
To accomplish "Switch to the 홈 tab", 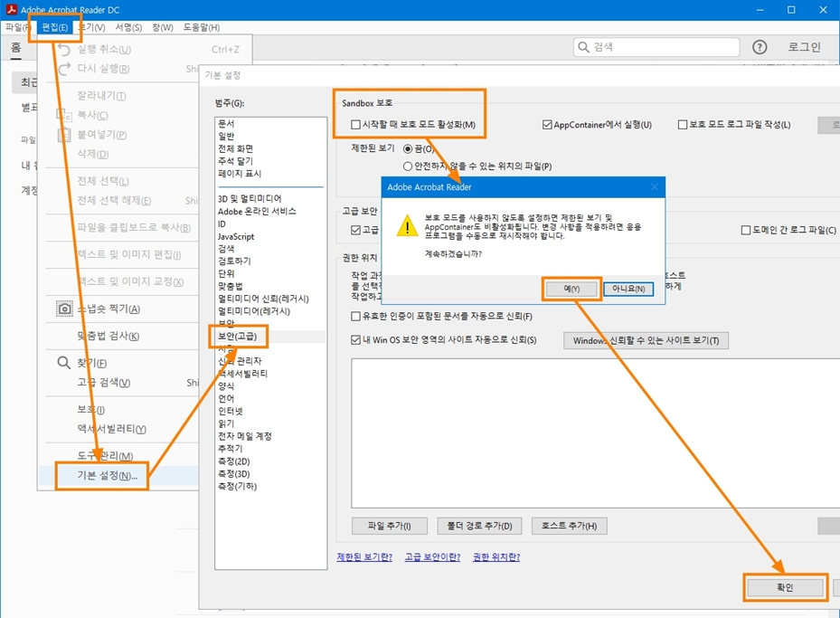I will tap(16, 48).
